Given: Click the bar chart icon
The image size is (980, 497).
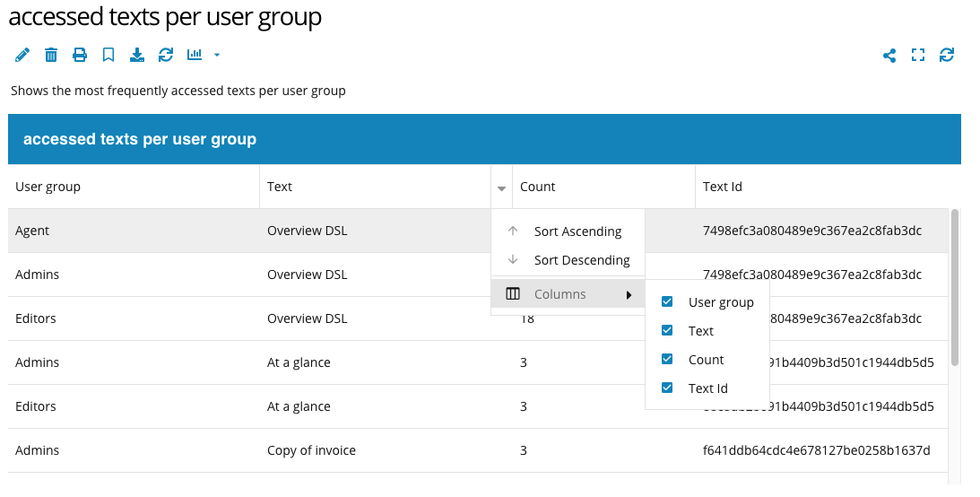Looking at the screenshot, I should (x=195, y=55).
